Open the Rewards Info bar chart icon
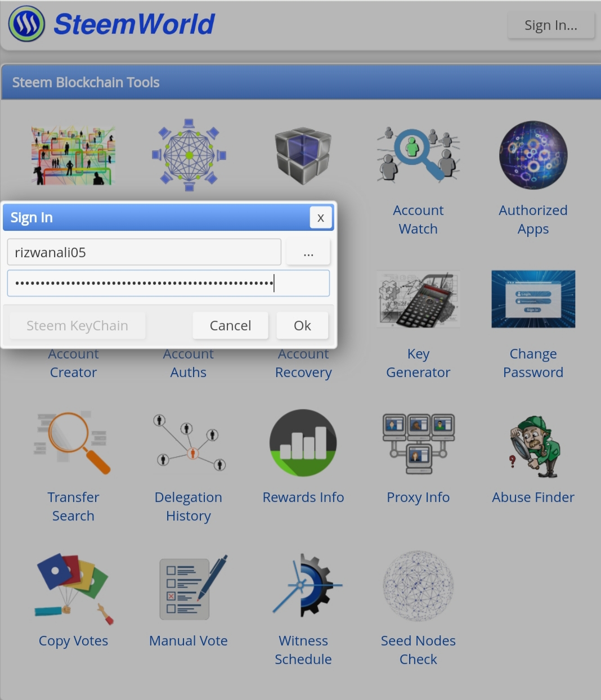601x700 pixels. coord(303,443)
